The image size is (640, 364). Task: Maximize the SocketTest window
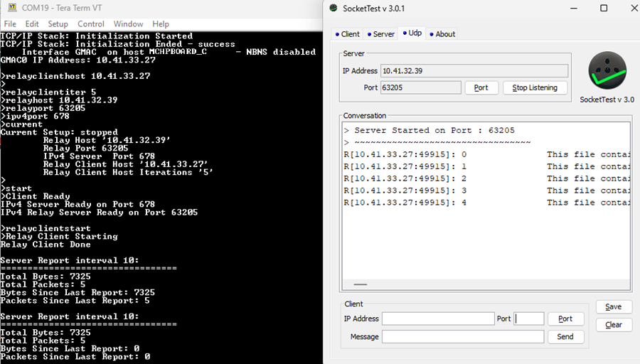pos(604,8)
